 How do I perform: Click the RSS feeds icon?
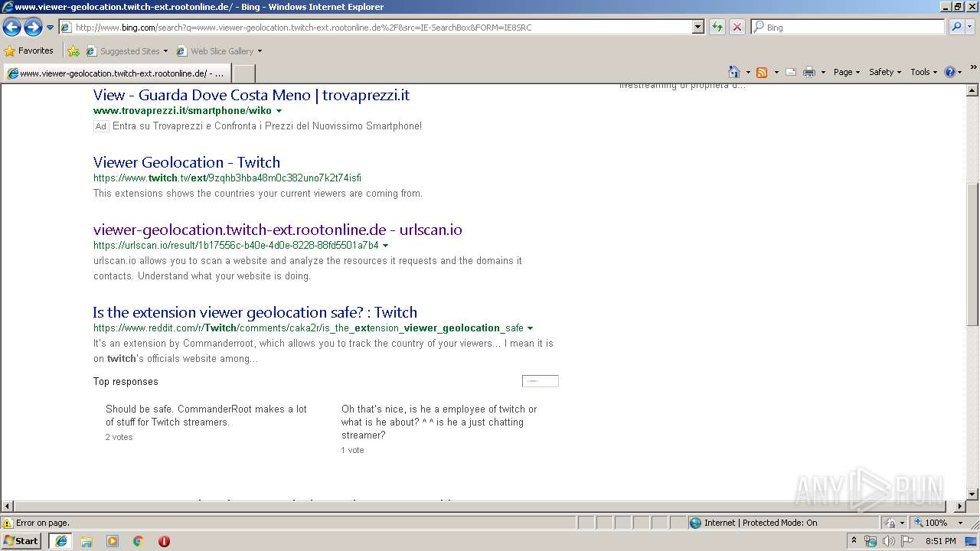[x=762, y=72]
